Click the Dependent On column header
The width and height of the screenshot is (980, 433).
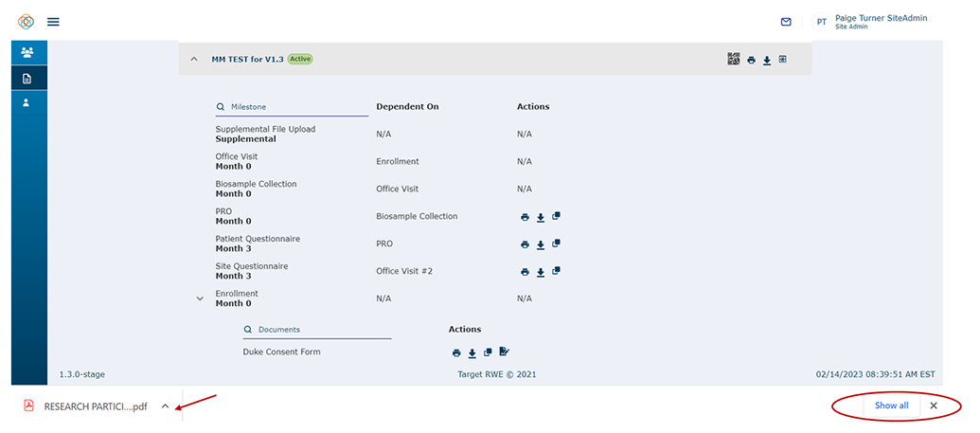407,107
